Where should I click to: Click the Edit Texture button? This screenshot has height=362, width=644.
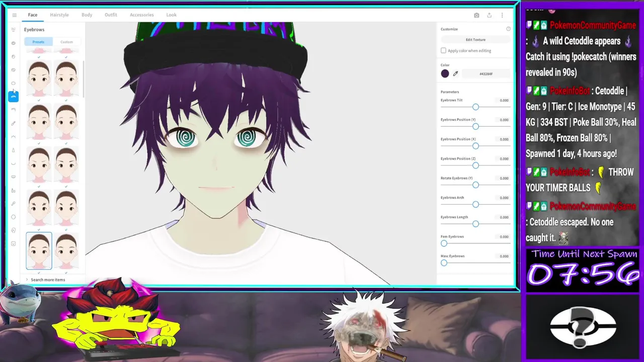475,40
